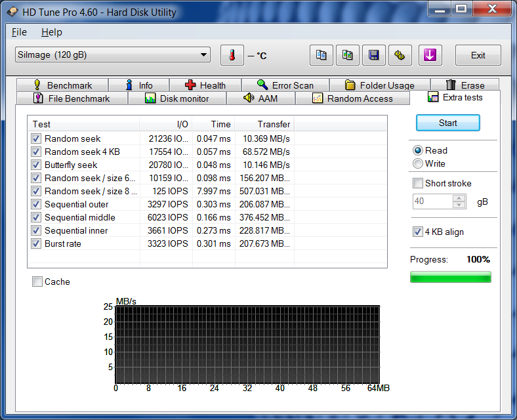
Task: Copy screenshot to clipboard icon
Action: [347, 55]
